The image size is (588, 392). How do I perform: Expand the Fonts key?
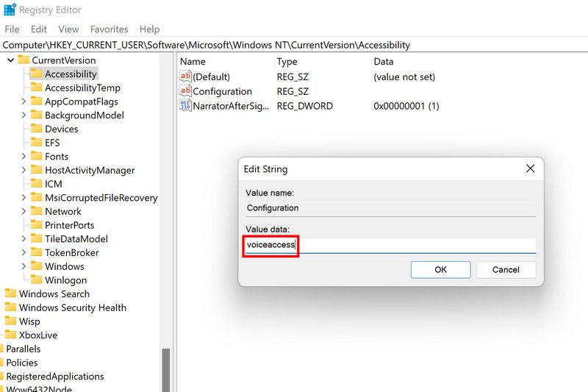(24, 156)
